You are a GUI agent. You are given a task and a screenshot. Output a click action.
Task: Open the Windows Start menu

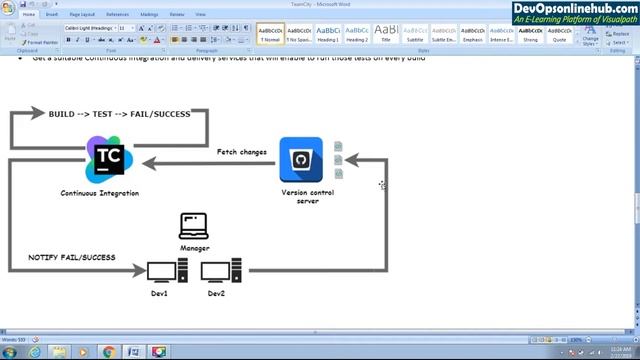pyautogui.click(x=9, y=352)
